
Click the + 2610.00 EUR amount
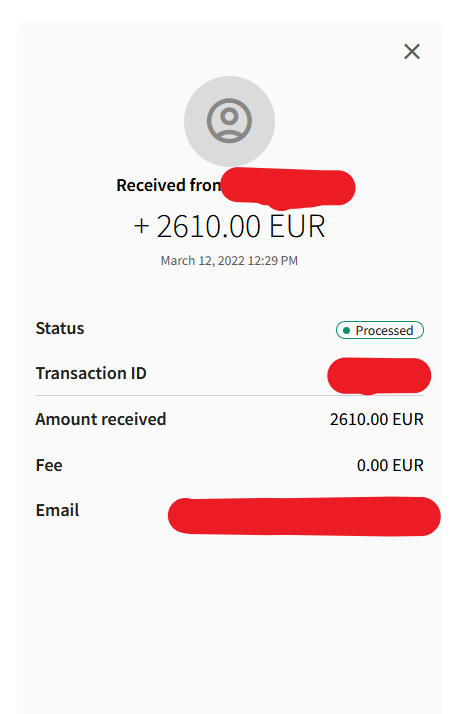229,226
